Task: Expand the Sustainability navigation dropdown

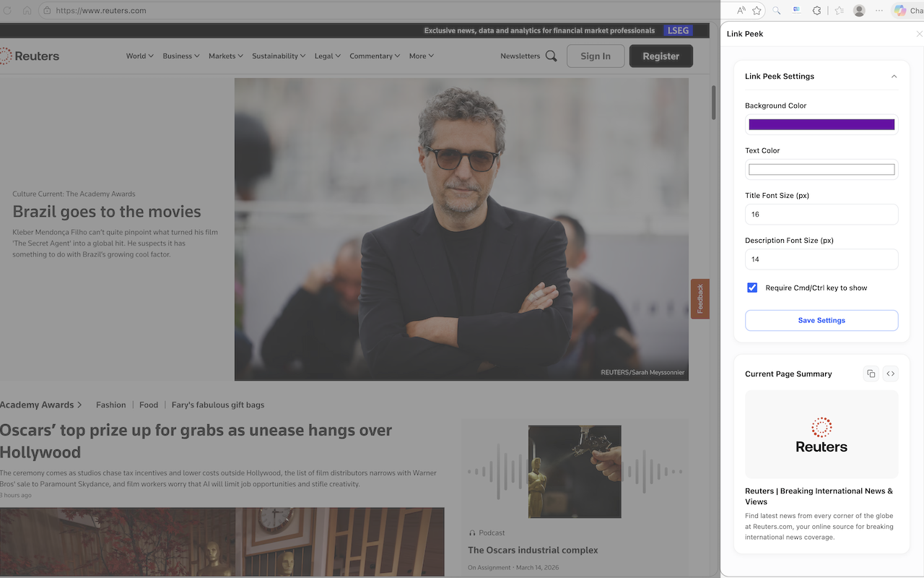Action: [279, 56]
